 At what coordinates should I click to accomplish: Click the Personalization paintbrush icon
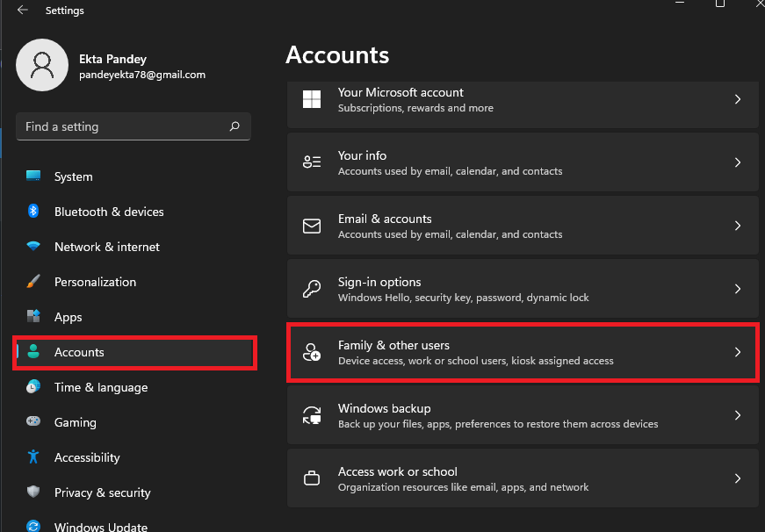click(x=33, y=282)
